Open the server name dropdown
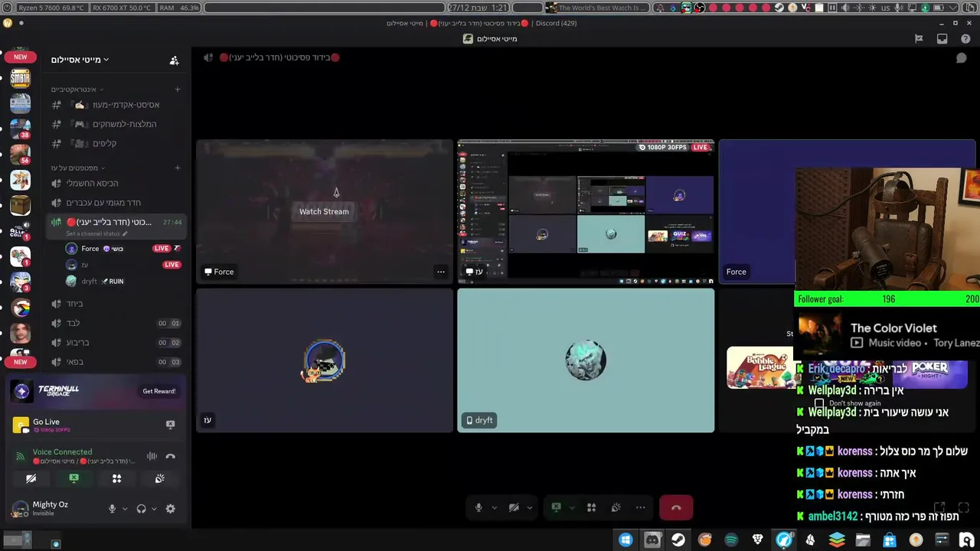Screen dimensions: 980x551 [x=80, y=60]
